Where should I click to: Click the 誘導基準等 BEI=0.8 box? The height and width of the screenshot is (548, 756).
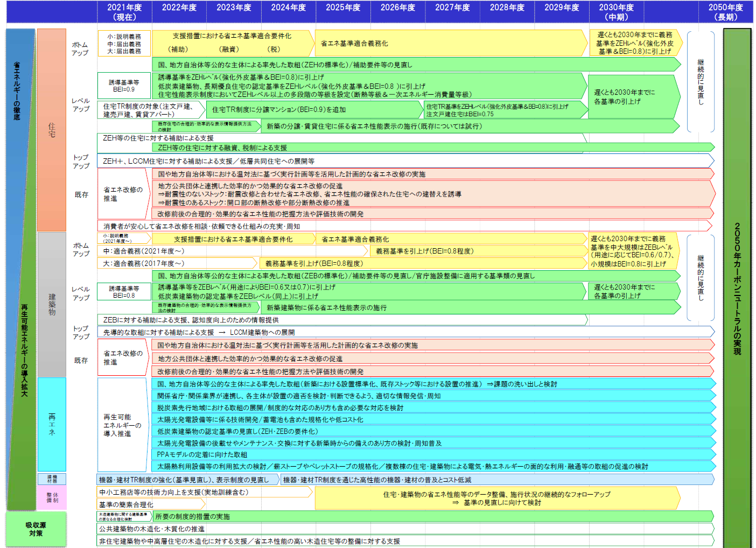coord(124,292)
